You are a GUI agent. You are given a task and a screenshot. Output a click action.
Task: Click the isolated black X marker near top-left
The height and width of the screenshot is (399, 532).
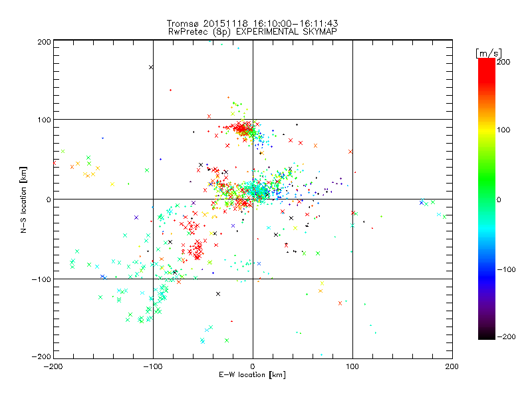click(151, 67)
